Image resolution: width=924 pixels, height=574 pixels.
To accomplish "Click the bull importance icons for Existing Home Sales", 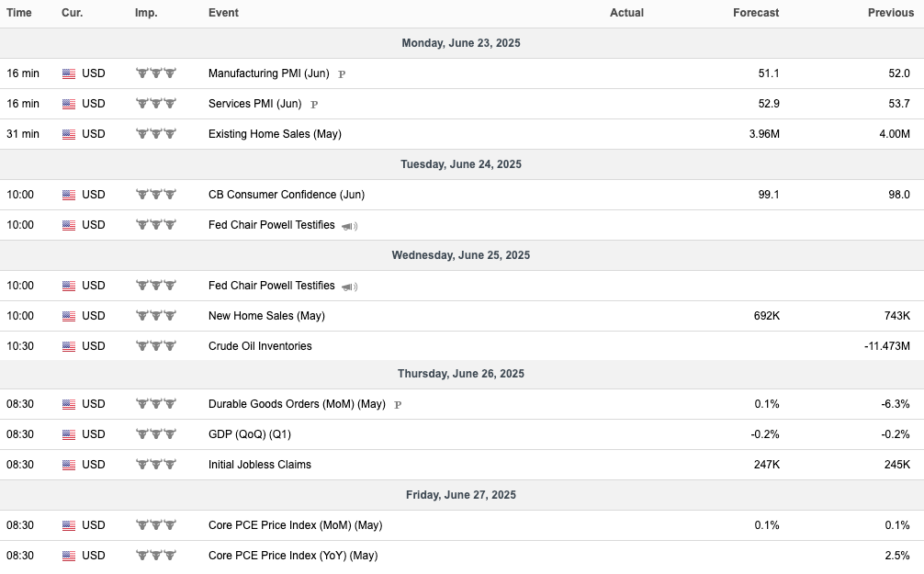I will click(156, 134).
